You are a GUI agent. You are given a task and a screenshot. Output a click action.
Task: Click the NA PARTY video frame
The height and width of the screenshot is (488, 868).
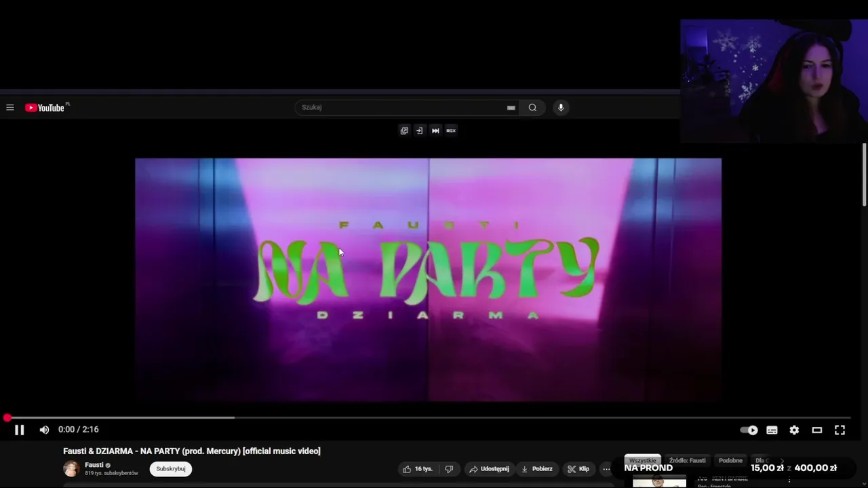coord(428,280)
